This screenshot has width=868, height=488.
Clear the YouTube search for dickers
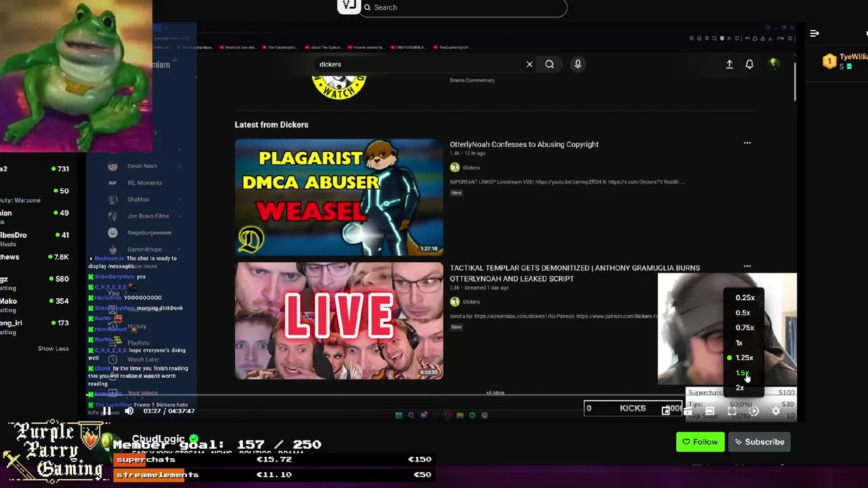click(x=530, y=64)
